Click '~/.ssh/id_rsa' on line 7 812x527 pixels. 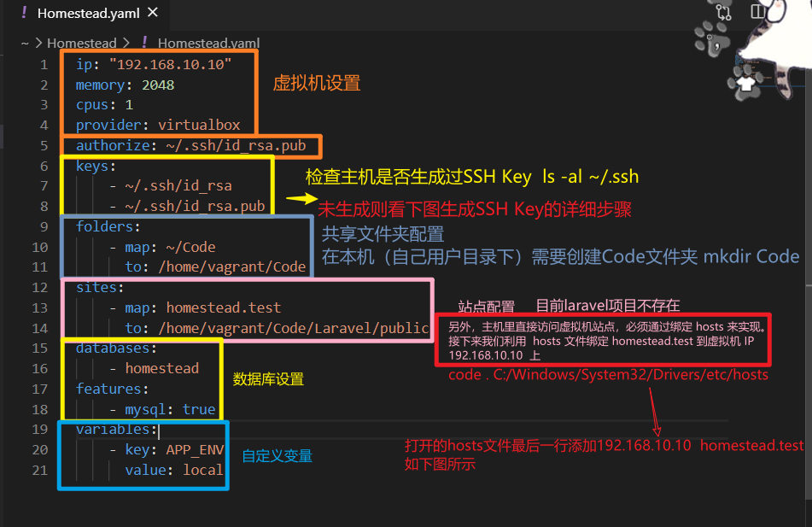tap(178, 185)
